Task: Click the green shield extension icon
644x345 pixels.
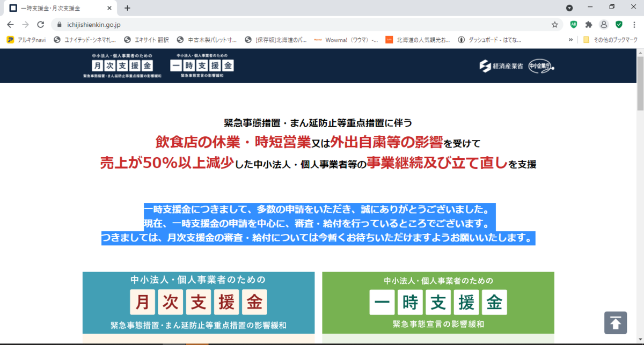Action: tap(619, 25)
